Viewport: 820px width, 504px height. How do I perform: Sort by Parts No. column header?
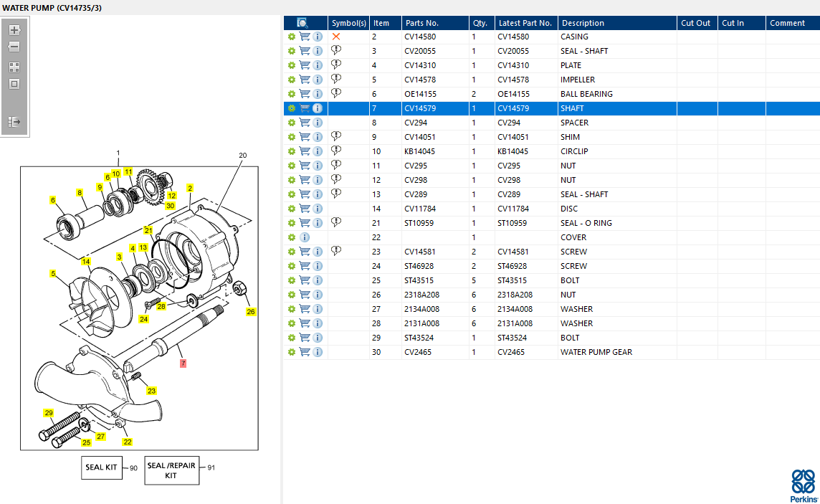(421, 23)
